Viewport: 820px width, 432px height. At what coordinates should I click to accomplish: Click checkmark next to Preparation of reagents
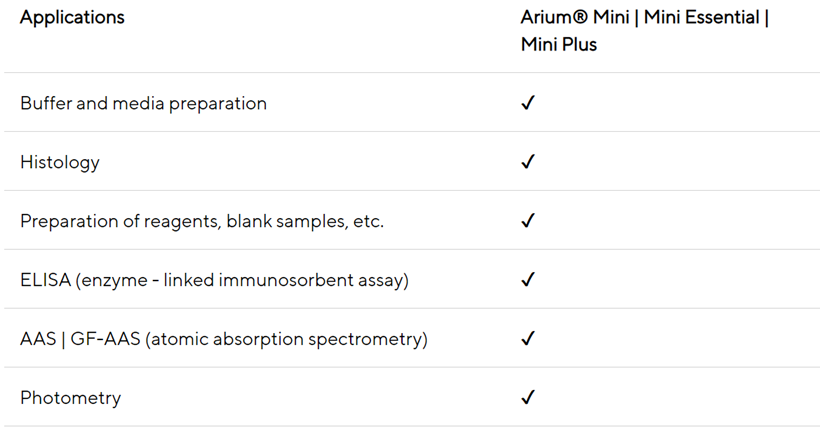click(528, 221)
